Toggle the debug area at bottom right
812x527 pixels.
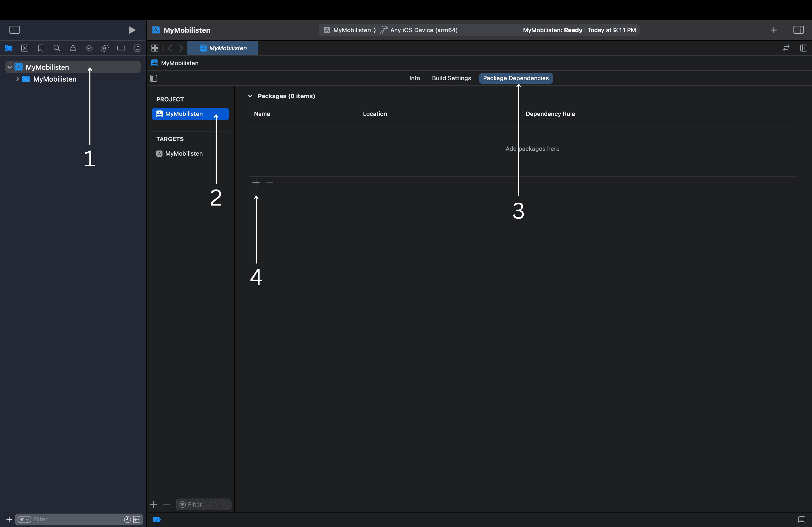[802, 519]
